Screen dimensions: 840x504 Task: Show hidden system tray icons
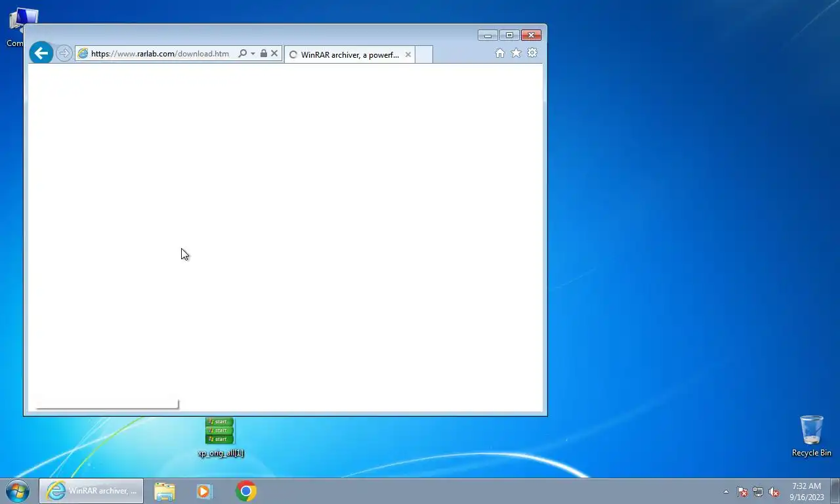tap(726, 492)
